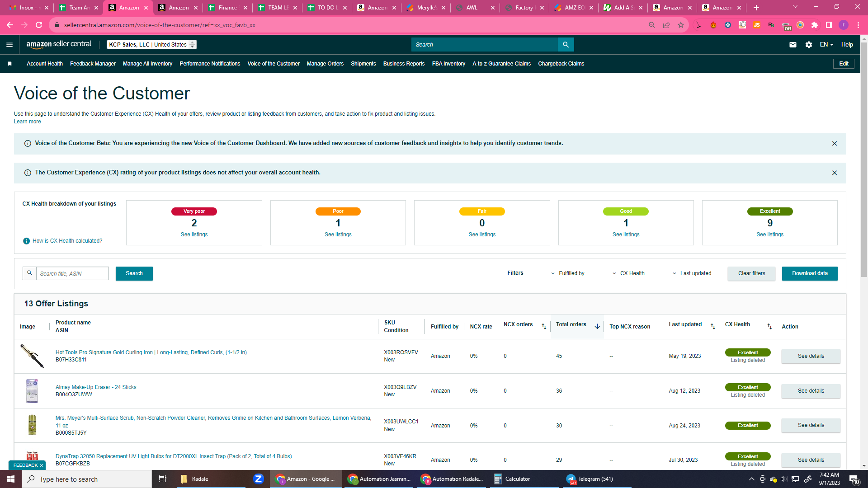This screenshot has width=868, height=488.
Task: See details for Hot Tools Curling Iron
Action: (x=811, y=356)
